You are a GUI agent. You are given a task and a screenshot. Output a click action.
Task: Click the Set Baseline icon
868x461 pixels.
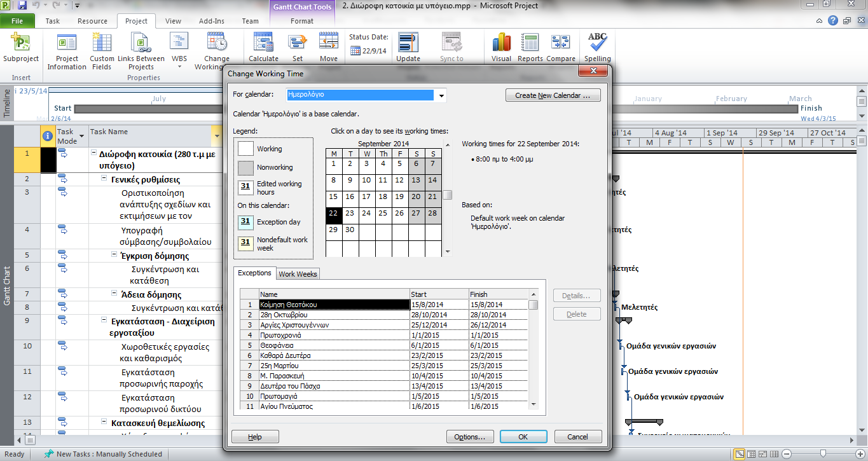coord(297,42)
